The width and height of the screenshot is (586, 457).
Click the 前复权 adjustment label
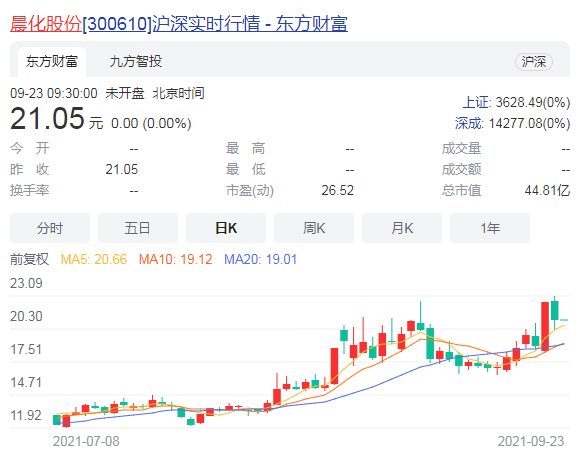[x=29, y=259]
